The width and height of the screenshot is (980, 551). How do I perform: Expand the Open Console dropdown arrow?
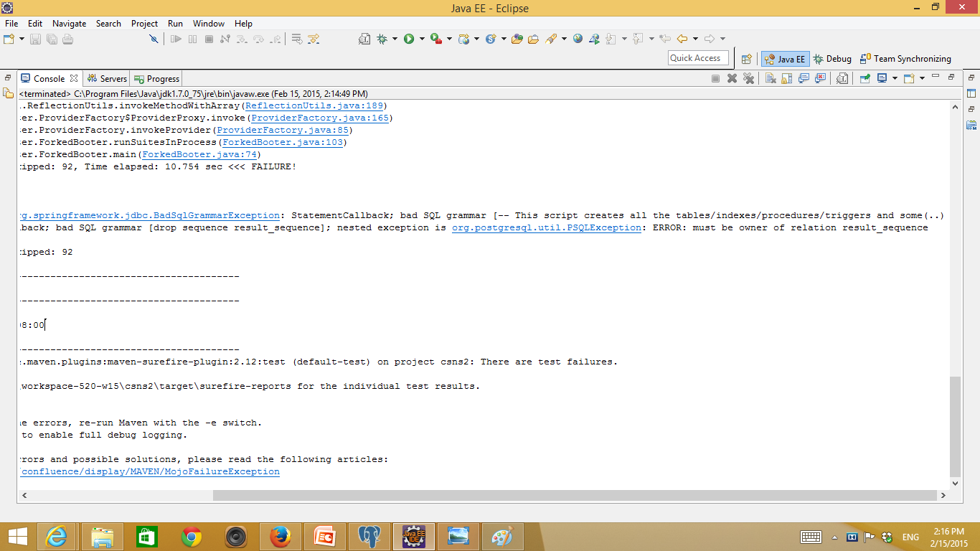pos(922,78)
